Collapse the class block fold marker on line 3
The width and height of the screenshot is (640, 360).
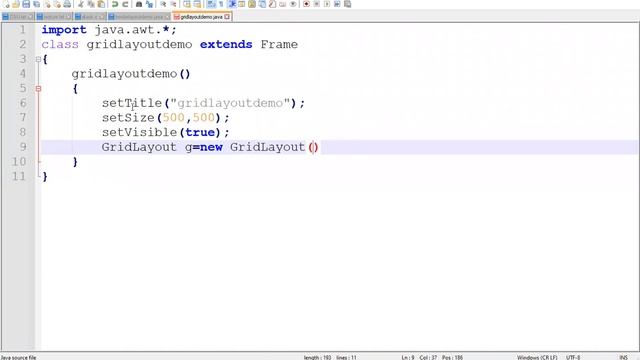coord(38,59)
